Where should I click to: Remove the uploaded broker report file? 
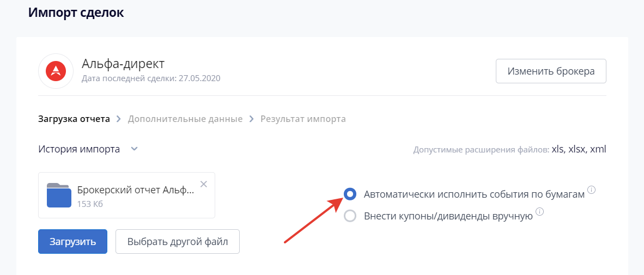pos(204,184)
